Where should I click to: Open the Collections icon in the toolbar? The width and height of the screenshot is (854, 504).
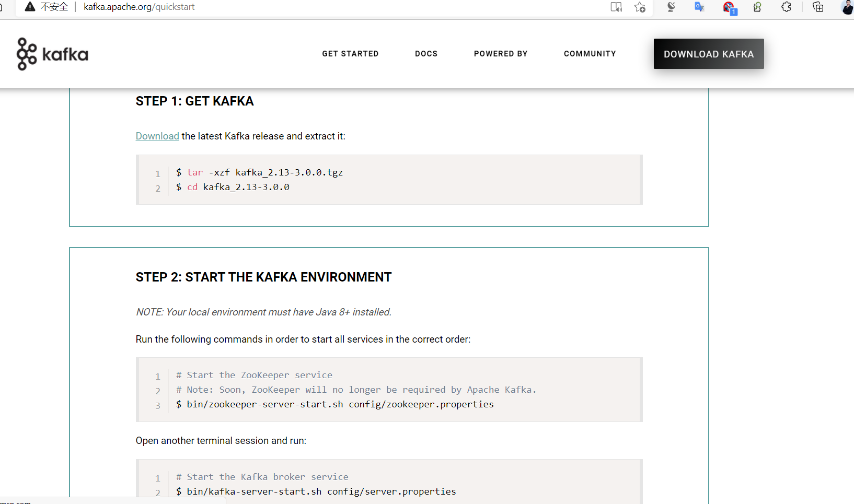coord(818,7)
